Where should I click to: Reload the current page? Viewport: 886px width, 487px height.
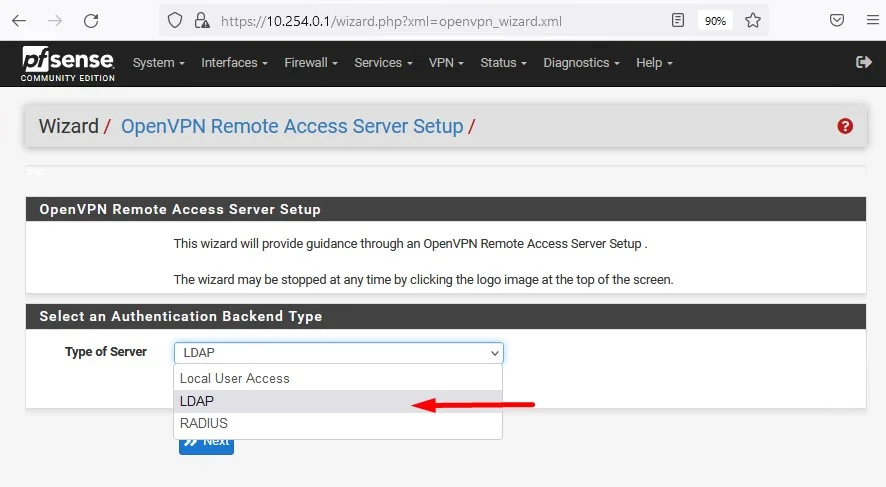point(91,21)
